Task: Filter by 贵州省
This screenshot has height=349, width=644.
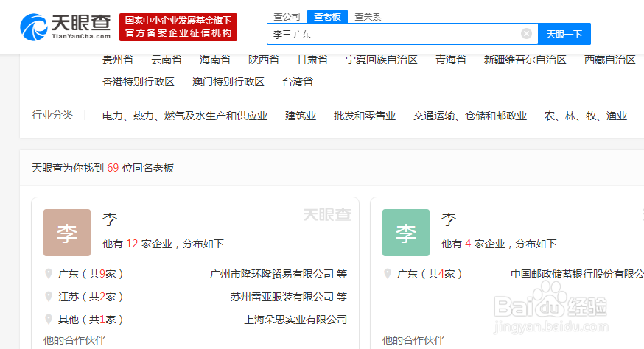Action: click(x=118, y=60)
